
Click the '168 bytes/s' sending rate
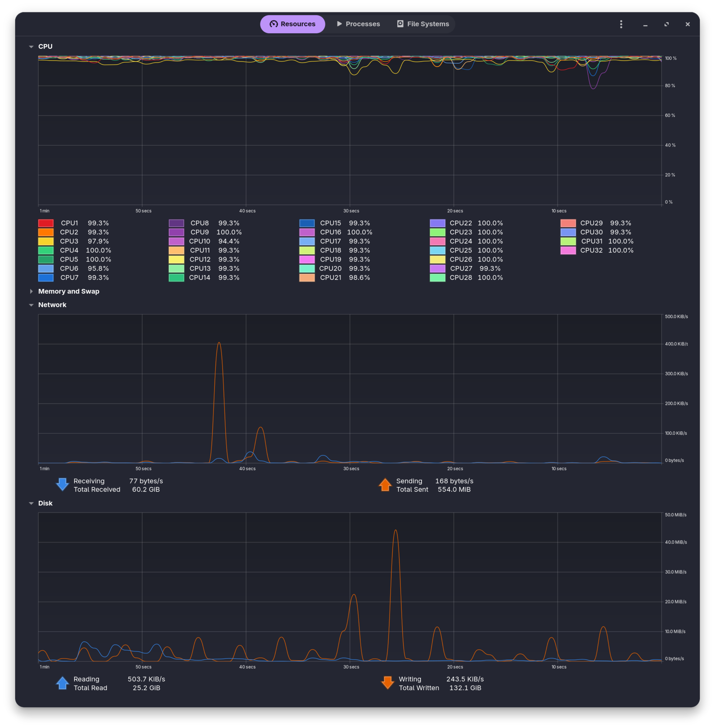point(454,481)
